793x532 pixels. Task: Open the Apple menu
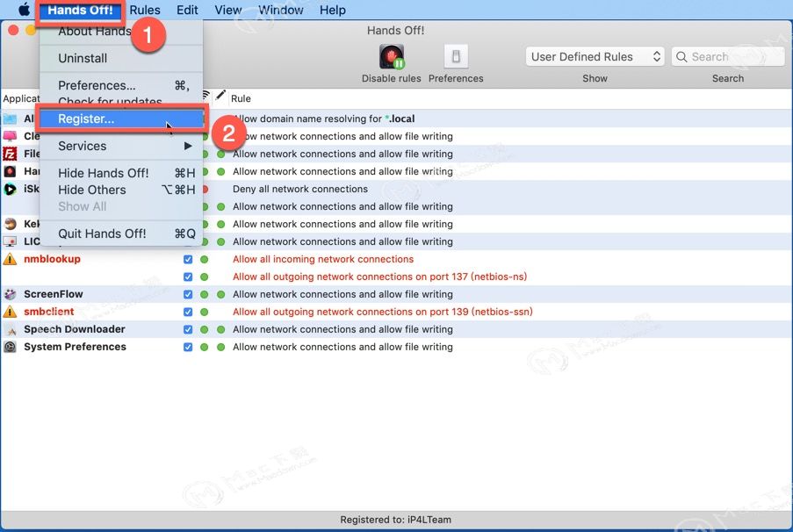(24, 10)
